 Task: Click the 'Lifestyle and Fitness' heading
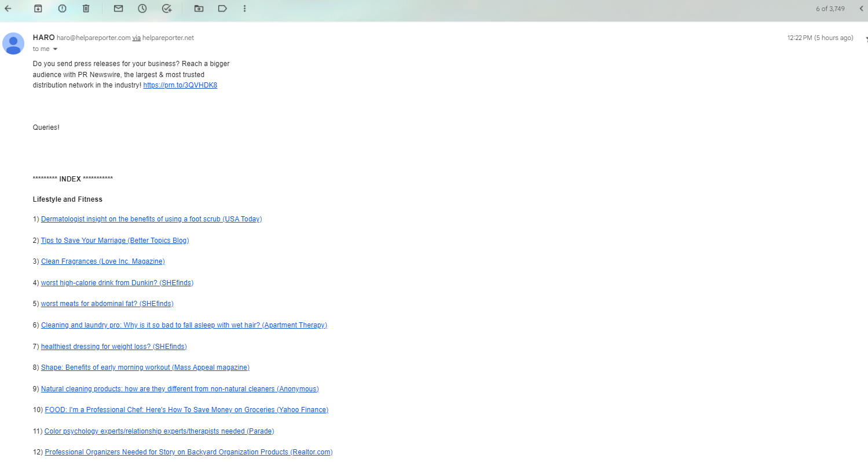tap(68, 199)
